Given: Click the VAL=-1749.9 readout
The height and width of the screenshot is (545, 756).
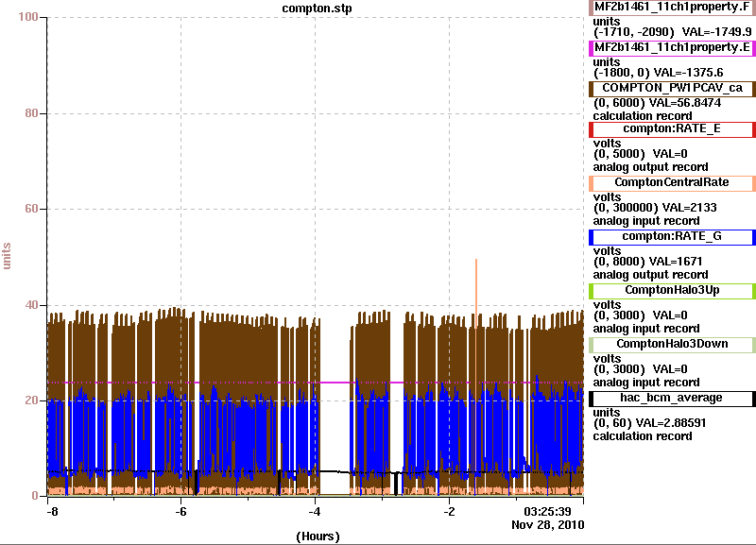Looking at the screenshot, I should tap(716, 32).
